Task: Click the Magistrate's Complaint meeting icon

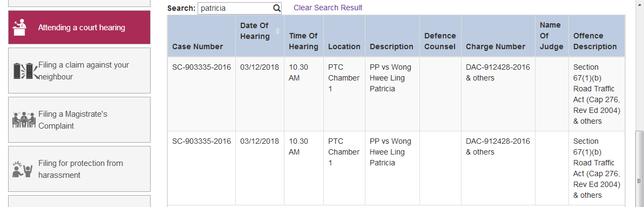Action: pyautogui.click(x=25, y=120)
